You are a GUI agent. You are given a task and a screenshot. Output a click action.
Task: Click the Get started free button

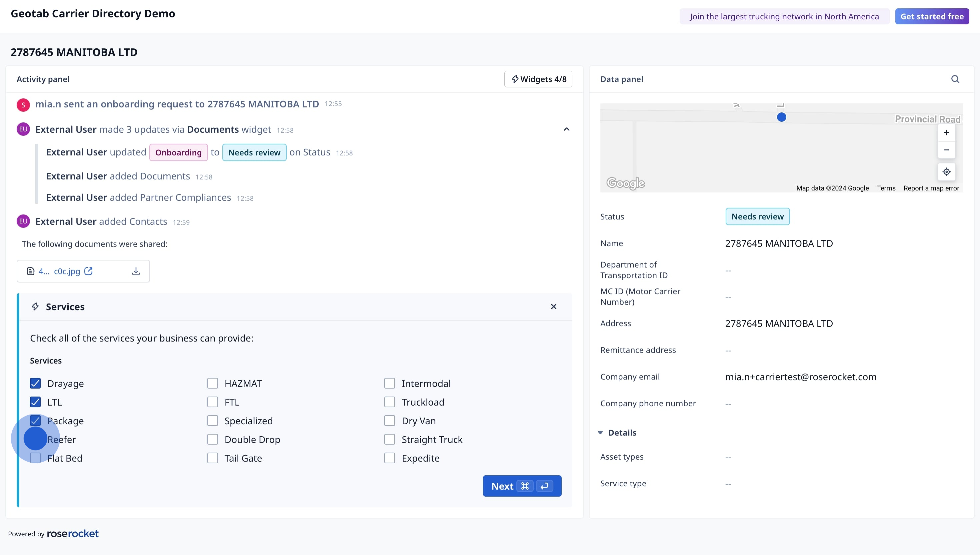[932, 16]
